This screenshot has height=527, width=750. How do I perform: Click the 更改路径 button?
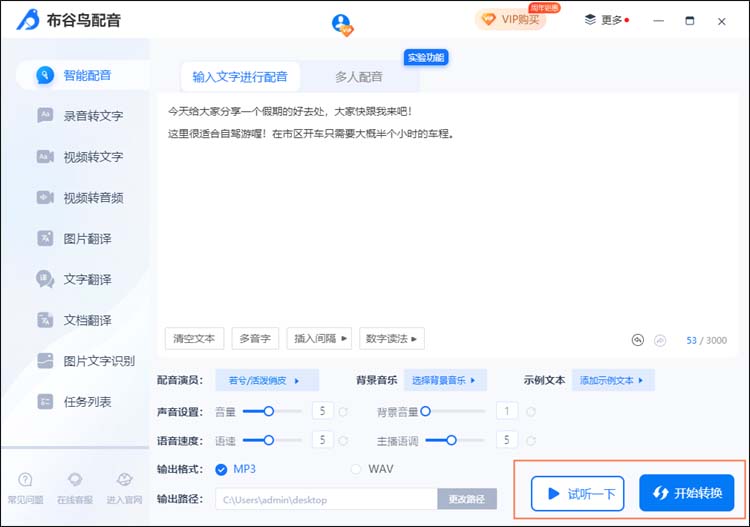pos(467,499)
